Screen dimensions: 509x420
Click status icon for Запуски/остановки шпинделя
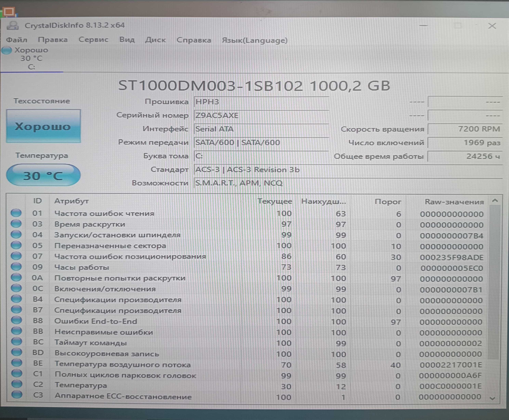[x=16, y=234]
